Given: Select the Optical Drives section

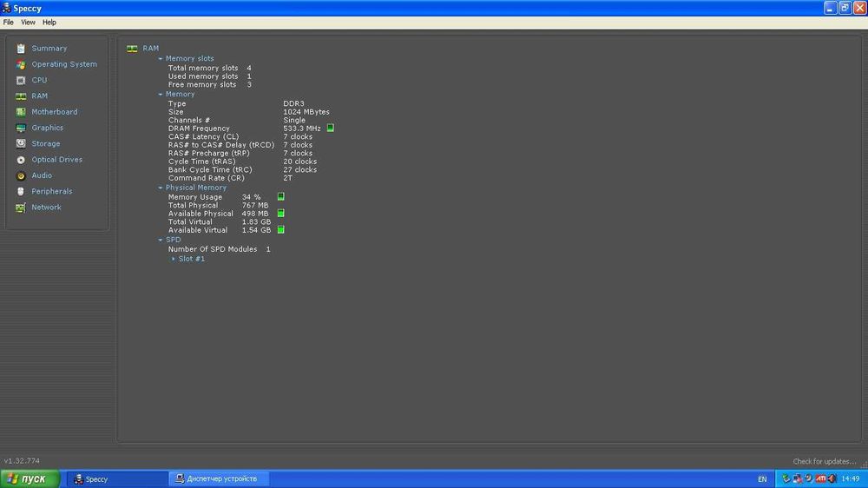Looking at the screenshot, I should 57,160.
